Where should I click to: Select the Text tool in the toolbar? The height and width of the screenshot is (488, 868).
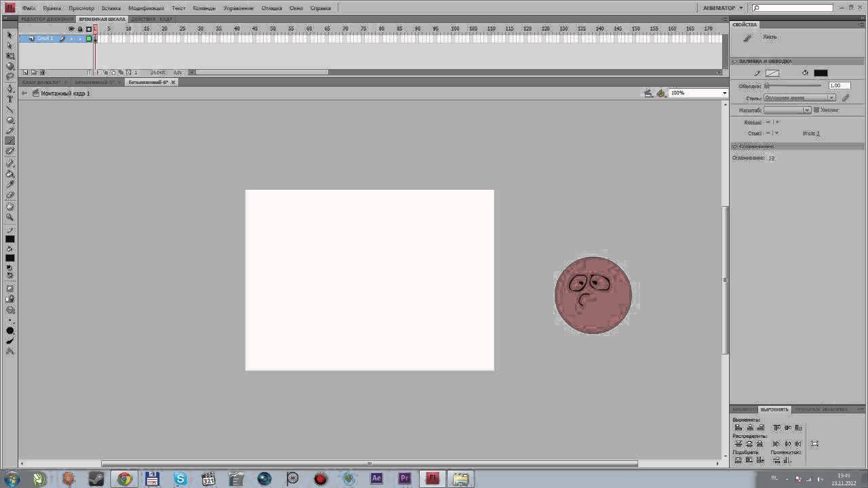pyautogui.click(x=10, y=99)
